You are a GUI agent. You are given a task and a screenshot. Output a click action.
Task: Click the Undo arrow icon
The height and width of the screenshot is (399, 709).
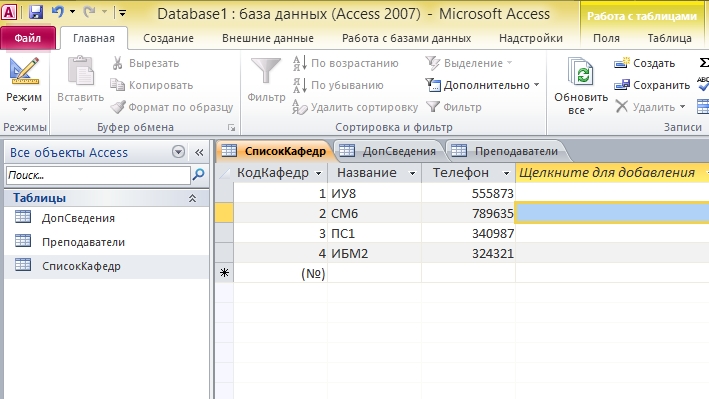pos(58,12)
